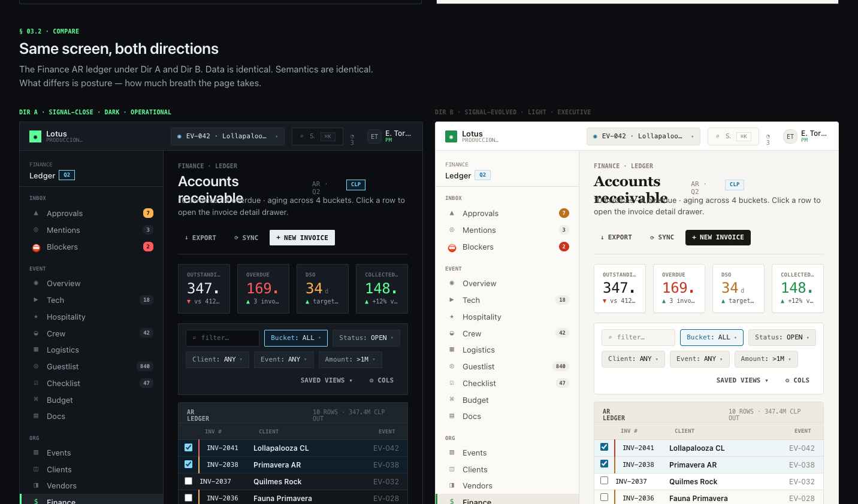Screen dimensions: 858x504
Task: Expand Saved Views menu in dark panel
Action: pos(327,380)
